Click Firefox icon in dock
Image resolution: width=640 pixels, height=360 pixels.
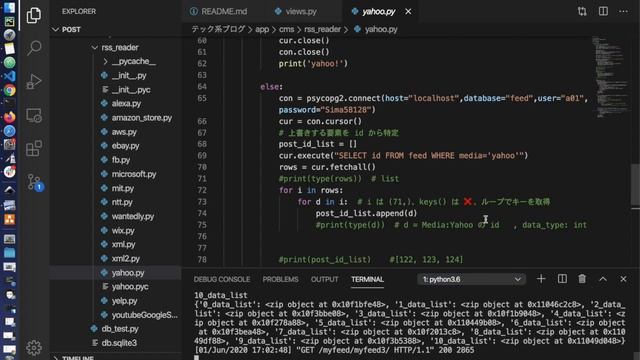9,117
